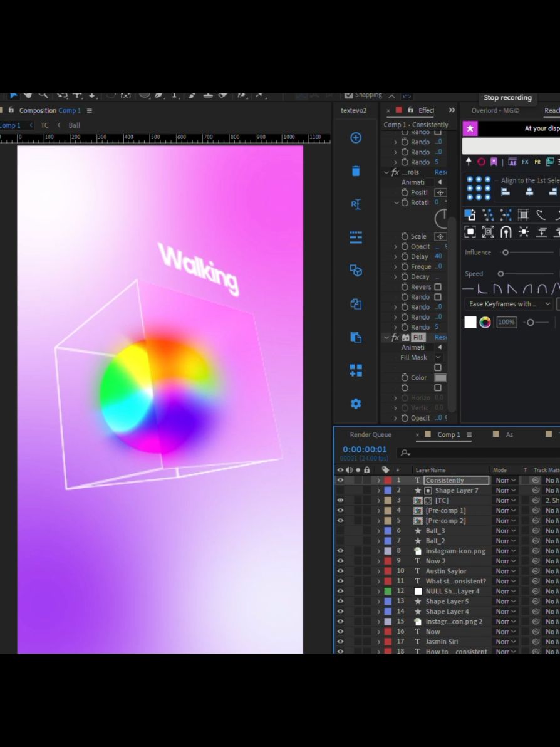Click the magenta star icon in Overlord panel

470,128
